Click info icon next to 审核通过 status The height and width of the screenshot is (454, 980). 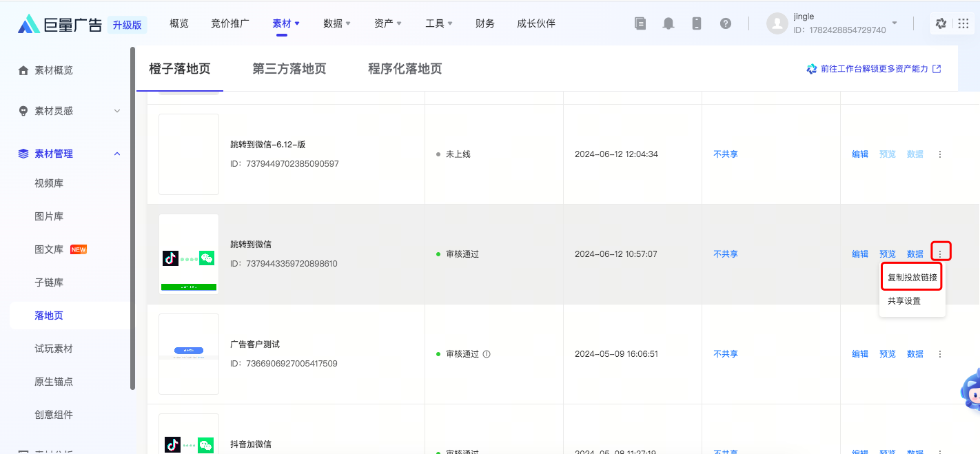(x=487, y=354)
